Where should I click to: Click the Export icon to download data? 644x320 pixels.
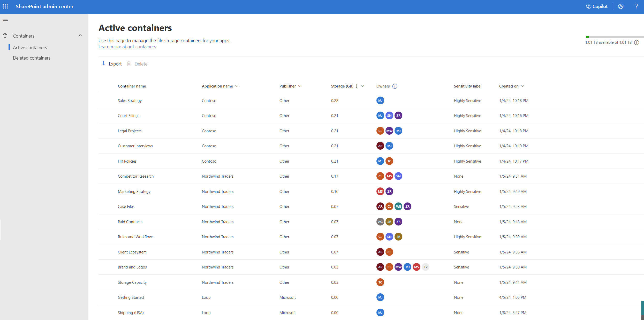click(x=103, y=64)
